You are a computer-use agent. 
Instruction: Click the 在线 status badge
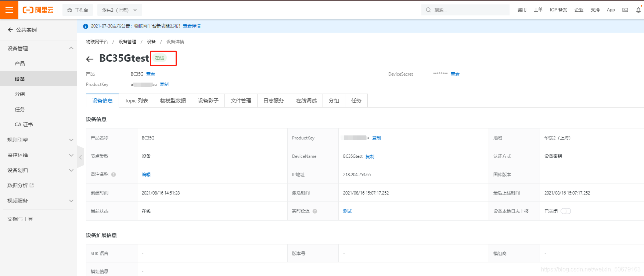(159, 58)
